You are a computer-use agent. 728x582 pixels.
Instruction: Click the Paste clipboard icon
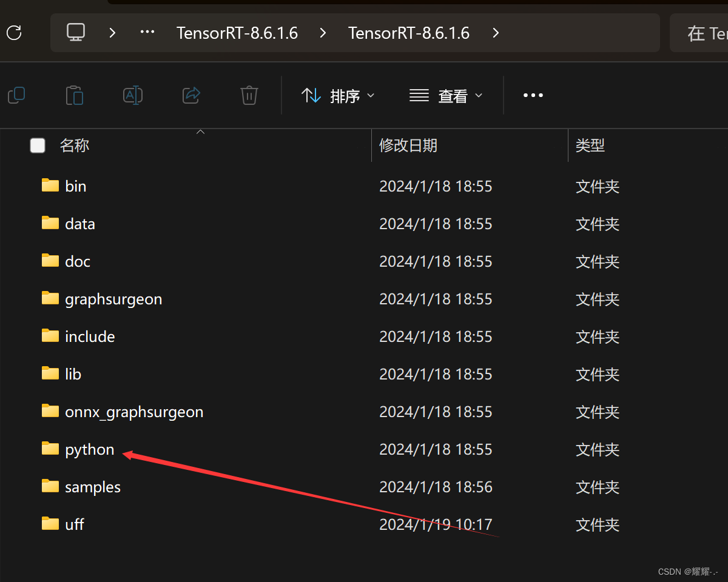[75, 95]
